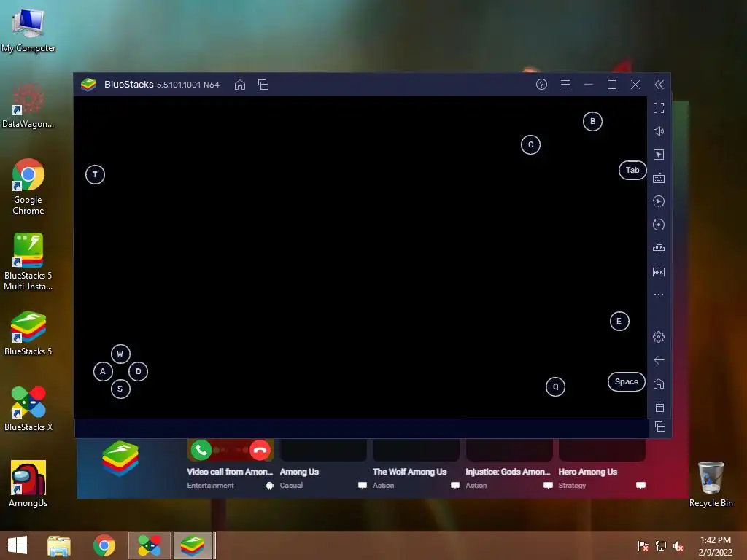The image size is (747, 560).
Task: Open the multi-window tabs icon in title bar
Action: (263, 85)
